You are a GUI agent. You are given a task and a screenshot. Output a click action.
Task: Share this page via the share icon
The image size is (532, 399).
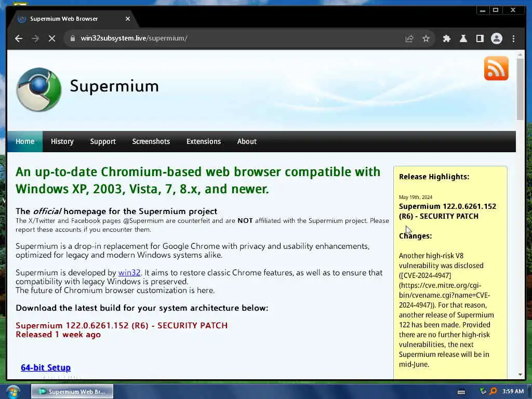[x=409, y=38]
